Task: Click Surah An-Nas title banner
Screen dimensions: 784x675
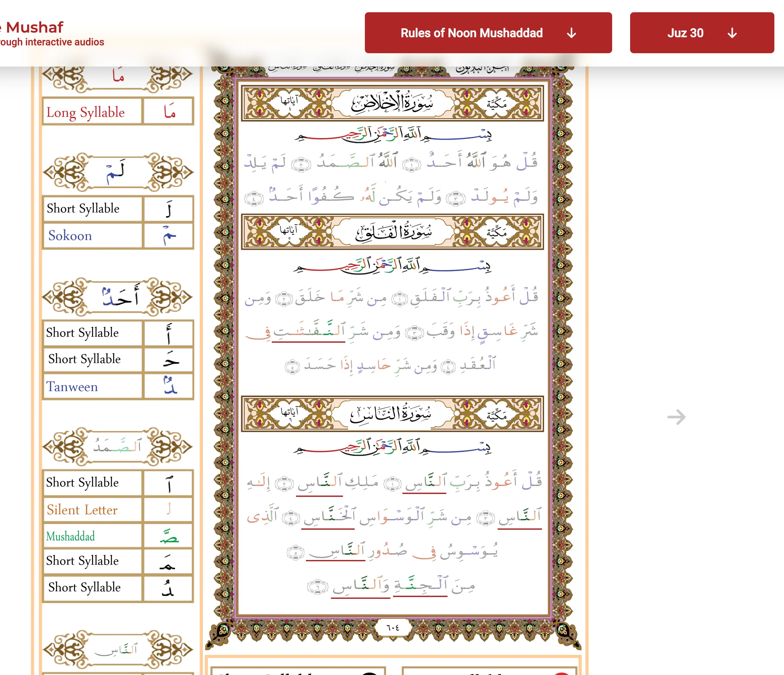Action: 392,414
